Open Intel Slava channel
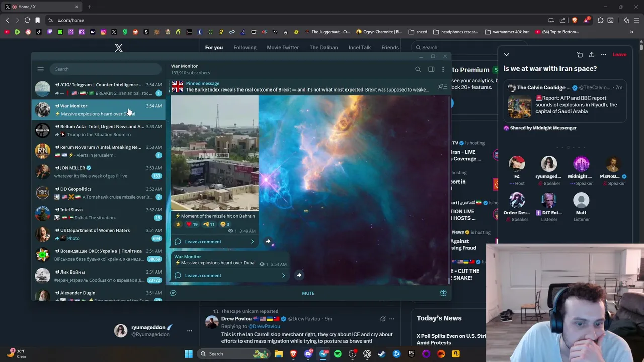This screenshot has width=644, height=362. pyautogui.click(x=99, y=214)
